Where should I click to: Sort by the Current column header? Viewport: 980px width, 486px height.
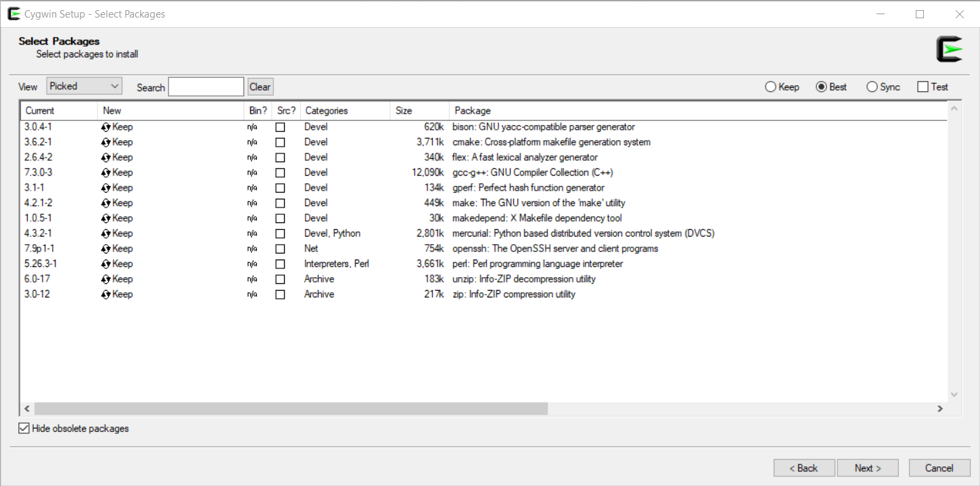[59, 110]
